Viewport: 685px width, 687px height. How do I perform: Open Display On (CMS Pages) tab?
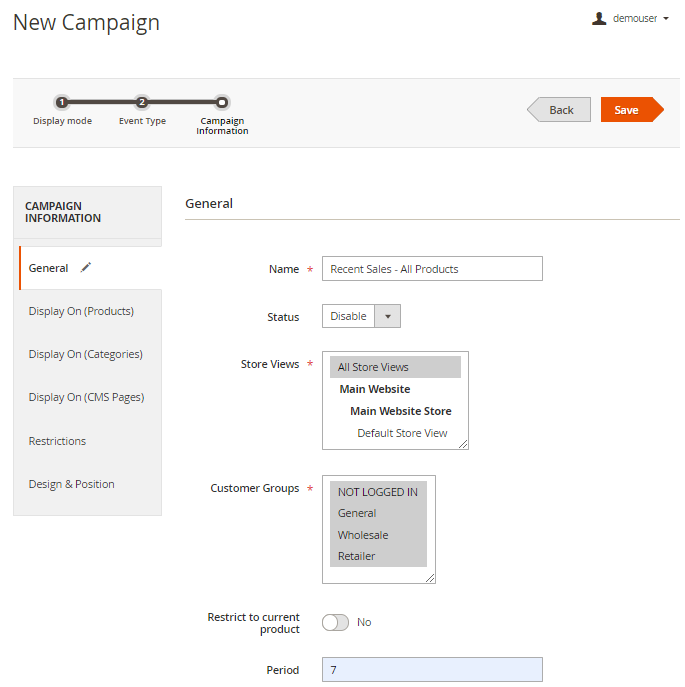[86, 397]
